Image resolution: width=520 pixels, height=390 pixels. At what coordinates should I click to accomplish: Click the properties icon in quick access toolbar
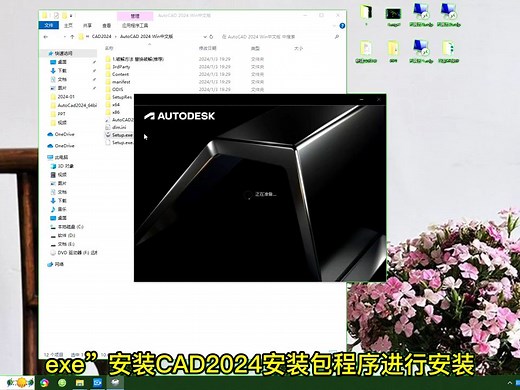56,15
